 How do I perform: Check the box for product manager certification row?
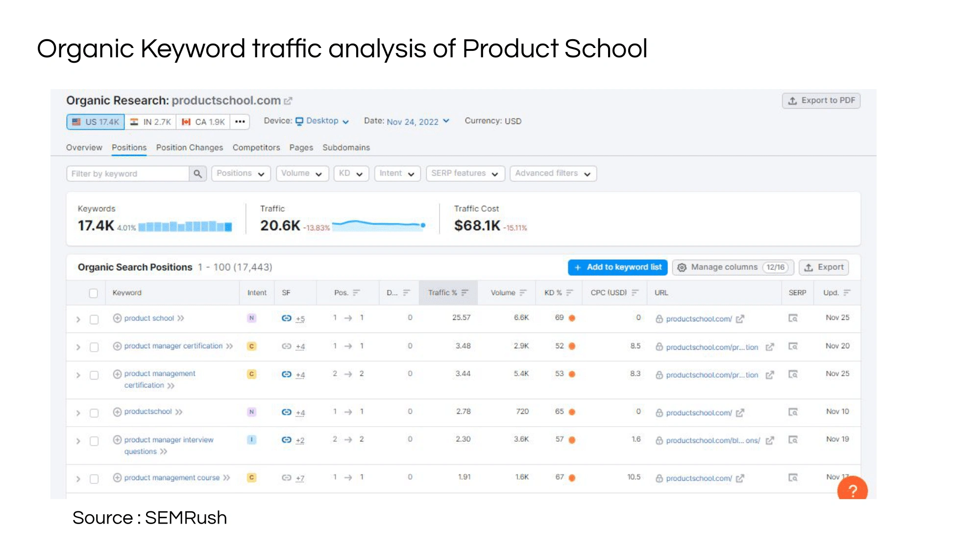(94, 347)
